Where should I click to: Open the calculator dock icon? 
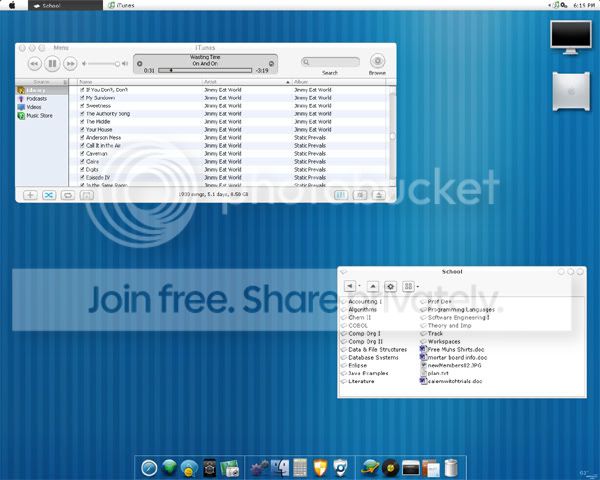click(x=300, y=468)
